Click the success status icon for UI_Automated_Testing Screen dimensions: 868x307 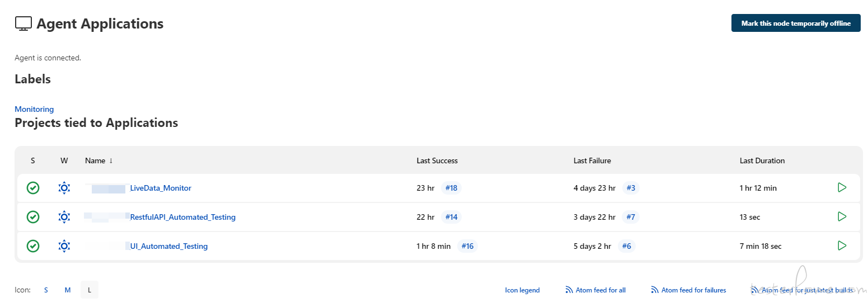click(33, 246)
